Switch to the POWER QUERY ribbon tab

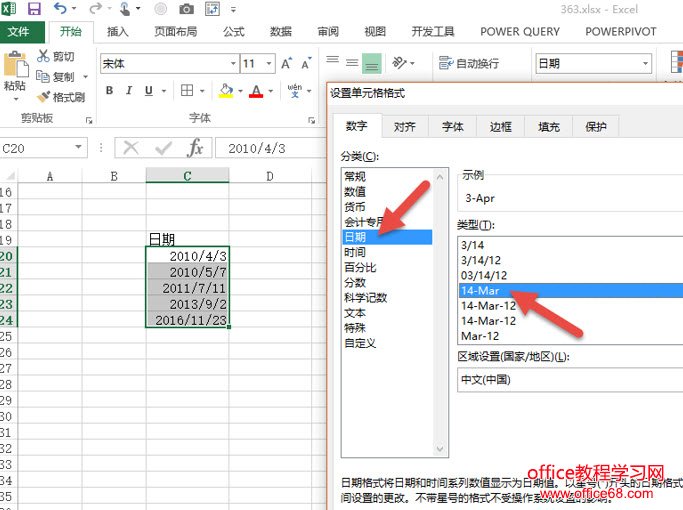tap(520, 31)
